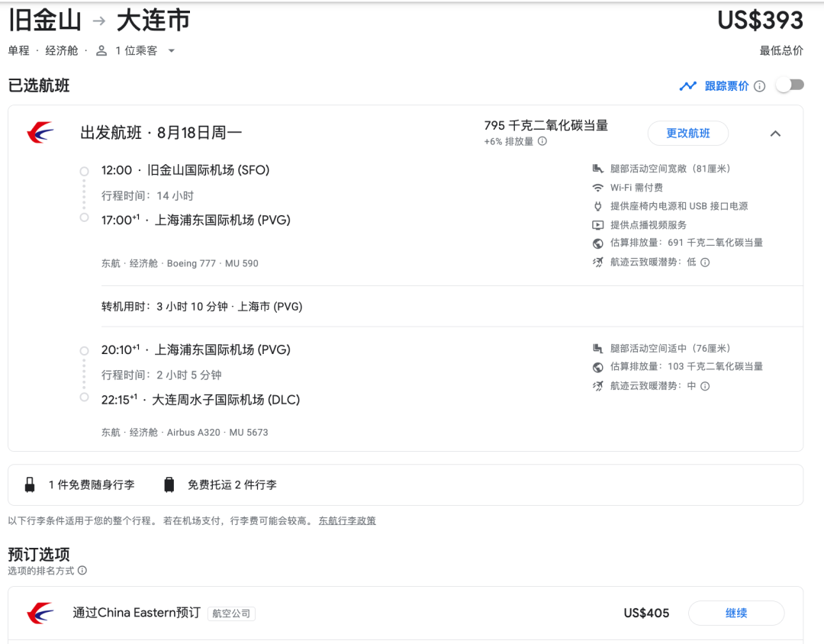Click the 航空公司 tag next to China Eastern
Viewport: 824px width, 644px height.
[231, 613]
